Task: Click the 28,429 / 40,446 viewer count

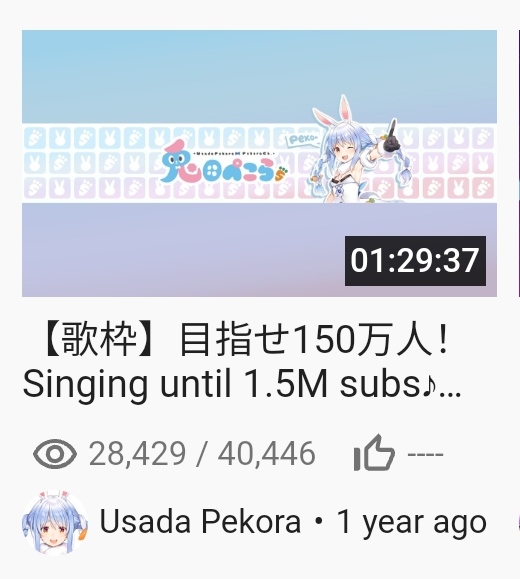Action: coord(202,453)
